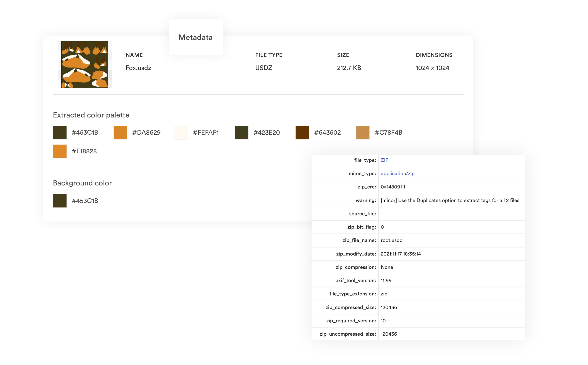Viewport: 588px width, 365px height.
Task: Open the Metadata tab
Action: click(x=196, y=37)
